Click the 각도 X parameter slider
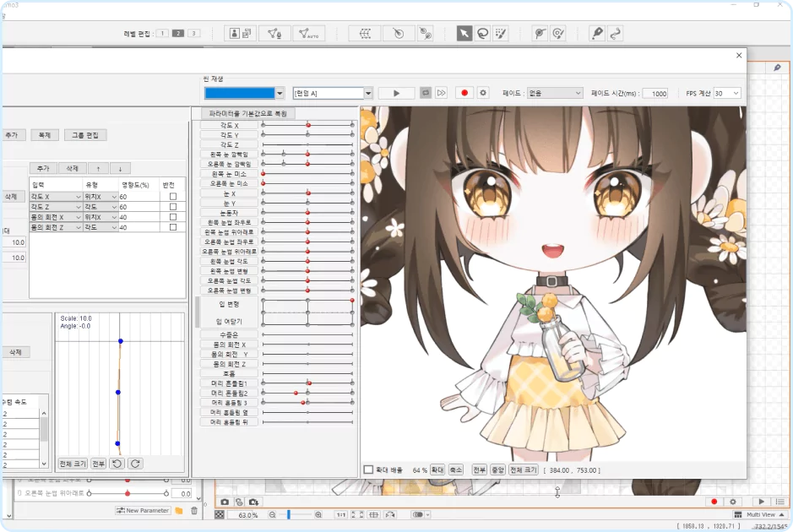 point(307,125)
